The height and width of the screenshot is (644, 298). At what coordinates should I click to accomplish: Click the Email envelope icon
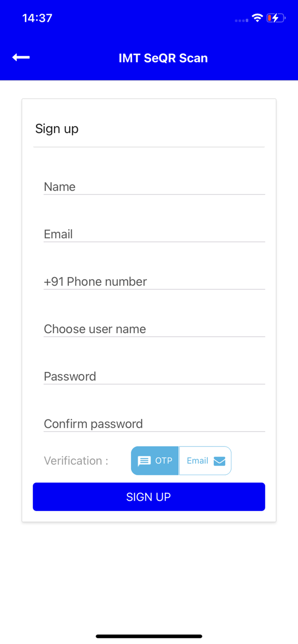pos(220,461)
